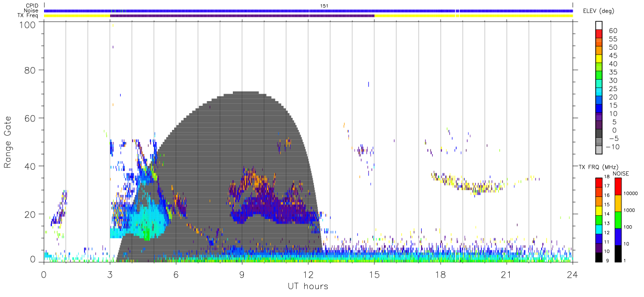Screen dimensions: 644x297
Task: Select the 21 tick on UT hours axis
Action: pyautogui.click(x=506, y=274)
